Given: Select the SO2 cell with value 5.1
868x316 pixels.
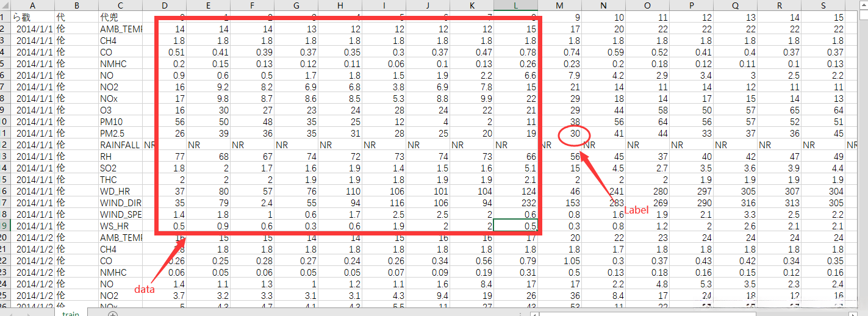Looking at the screenshot, I should (x=515, y=168).
